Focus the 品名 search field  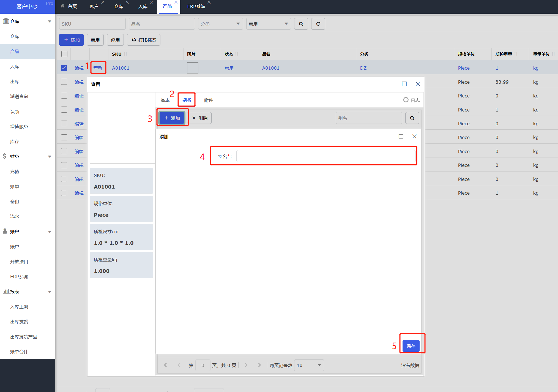[162, 24]
